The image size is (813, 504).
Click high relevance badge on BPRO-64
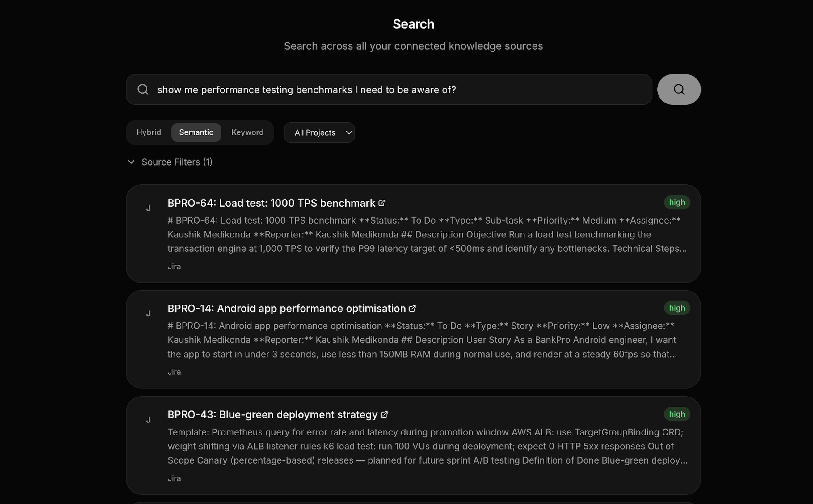pyautogui.click(x=677, y=202)
